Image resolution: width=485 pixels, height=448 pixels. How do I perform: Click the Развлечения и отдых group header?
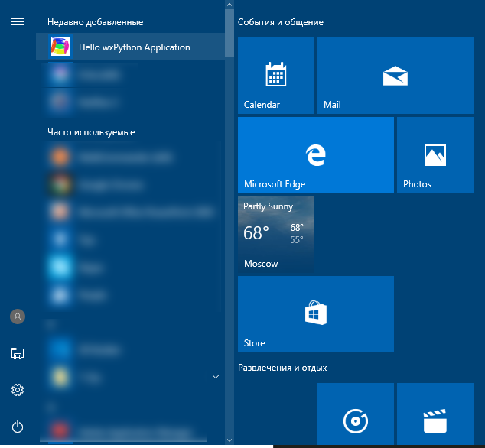point(282,368)
